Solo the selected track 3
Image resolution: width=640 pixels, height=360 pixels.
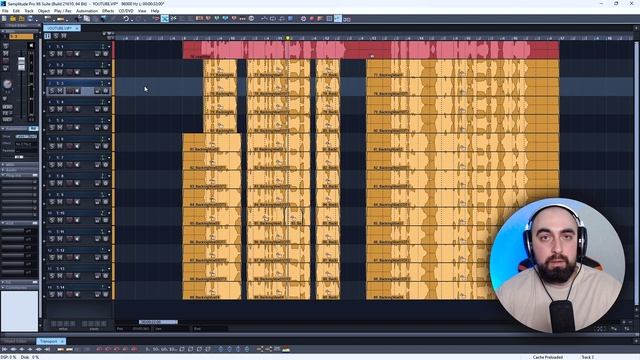(x=52, y=91)
